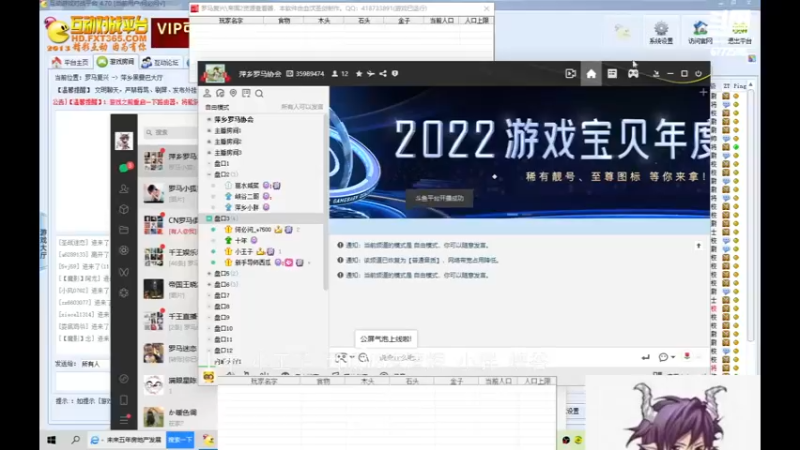Viewport: 800px width, 450px height.
Task: Expand the 盘口6 channel node
Action: pyautogui.click(x=209, y=284)
